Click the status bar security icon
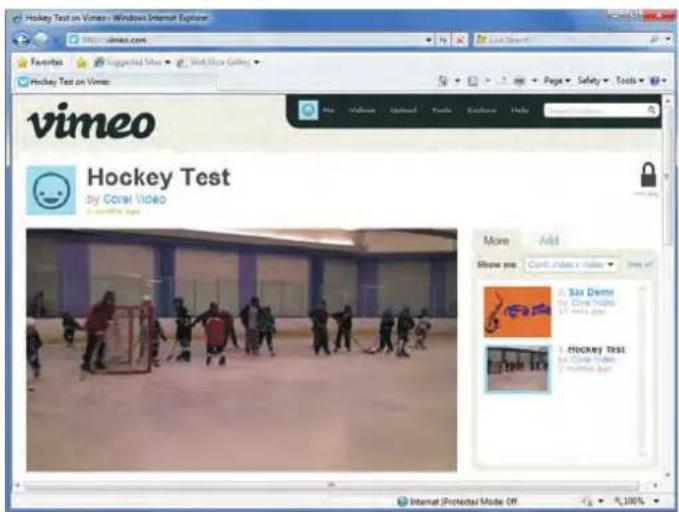This screenshot has width=679, height=512. click(x=588, y=501)
